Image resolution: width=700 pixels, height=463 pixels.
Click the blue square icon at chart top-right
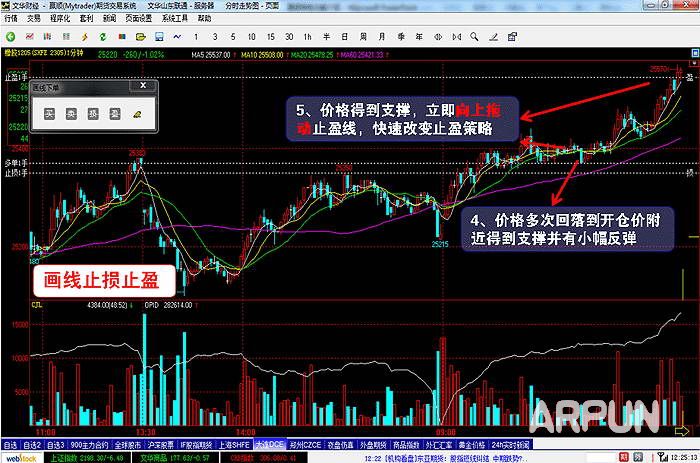coord(695,53)
